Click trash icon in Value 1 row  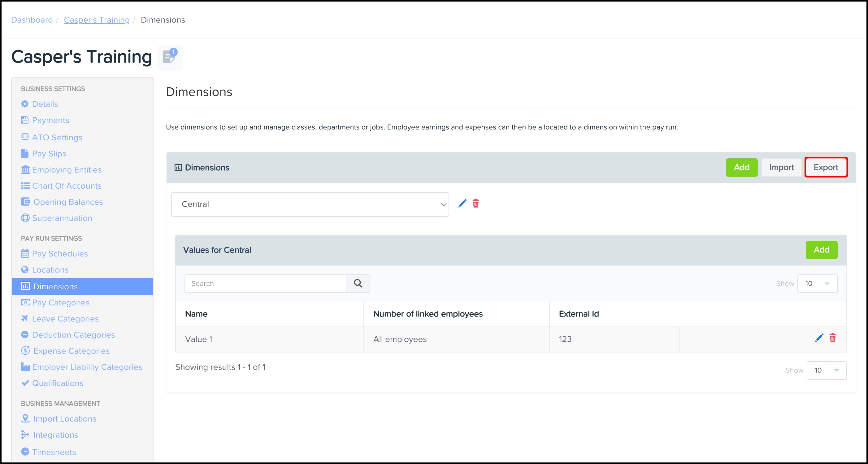click(832, 338)
